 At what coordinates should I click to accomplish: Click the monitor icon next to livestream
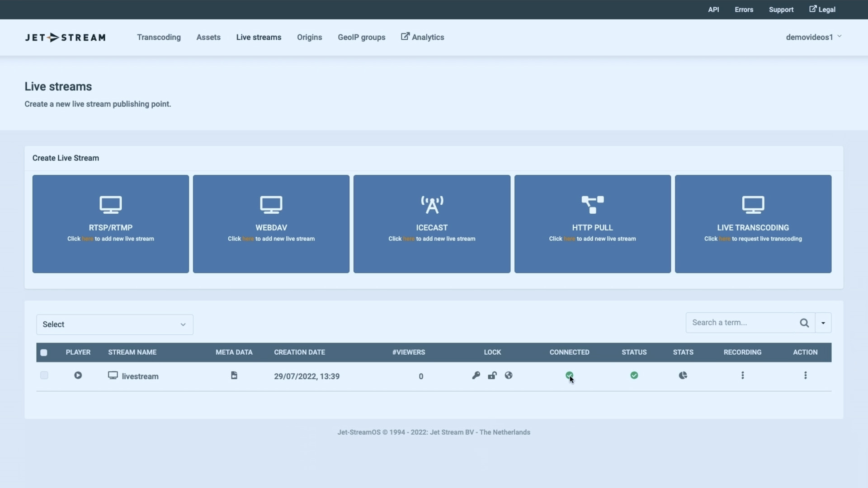point(112,375)
